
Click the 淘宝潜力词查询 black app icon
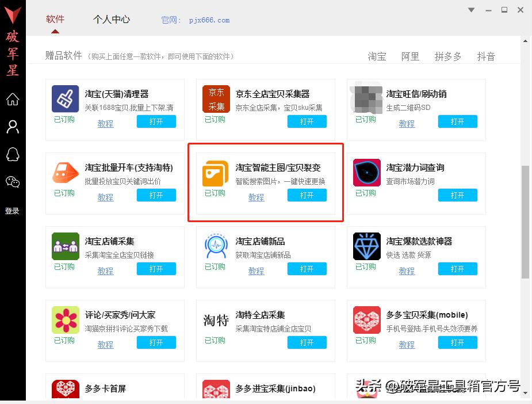(366, 172)
